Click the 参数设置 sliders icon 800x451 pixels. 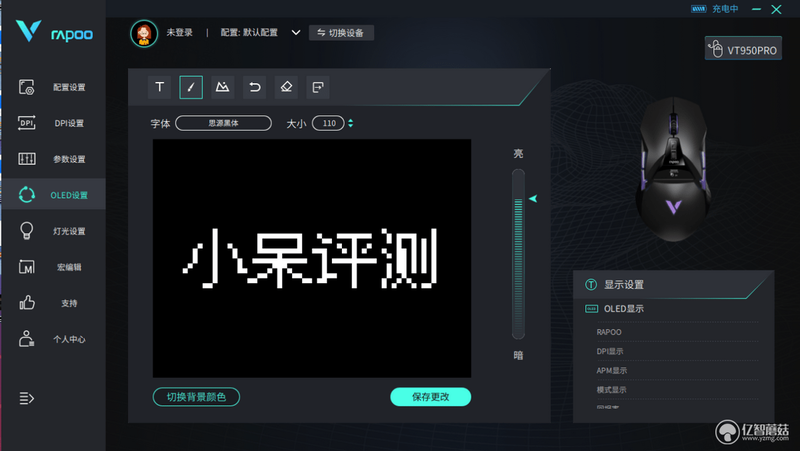[x=27, y=159]
